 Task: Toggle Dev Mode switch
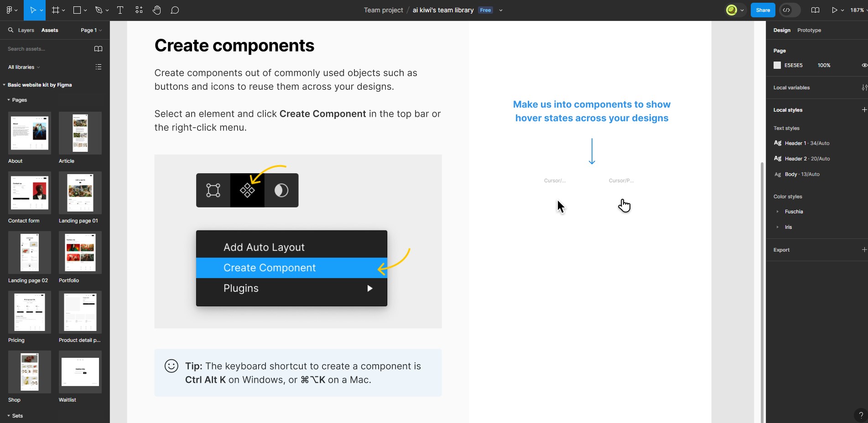790,10
